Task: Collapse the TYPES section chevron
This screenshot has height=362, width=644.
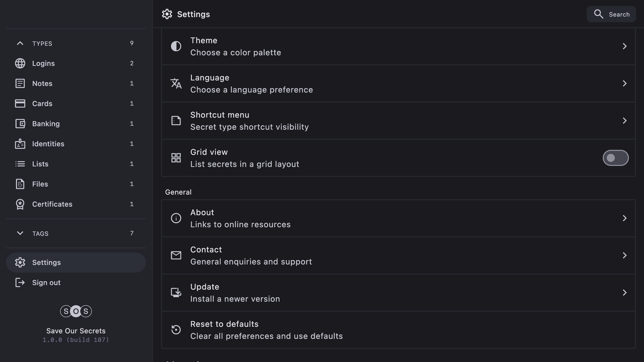Action: [20, 43]
